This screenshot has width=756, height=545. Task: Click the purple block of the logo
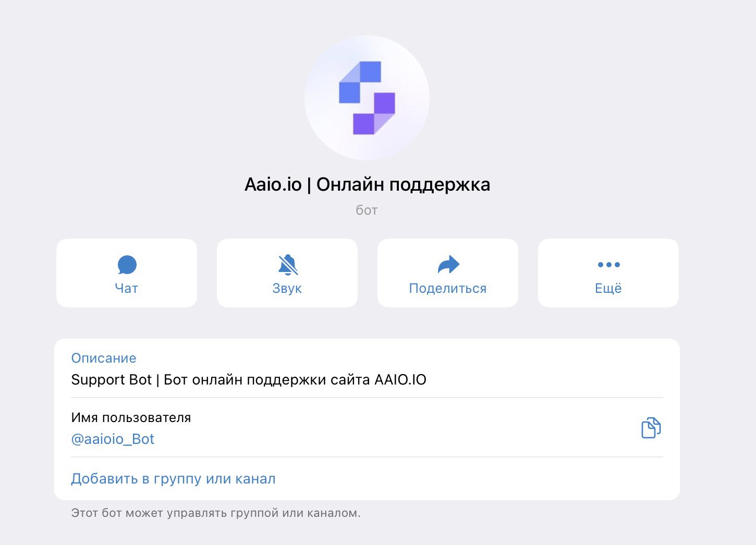tap(374, 114)
